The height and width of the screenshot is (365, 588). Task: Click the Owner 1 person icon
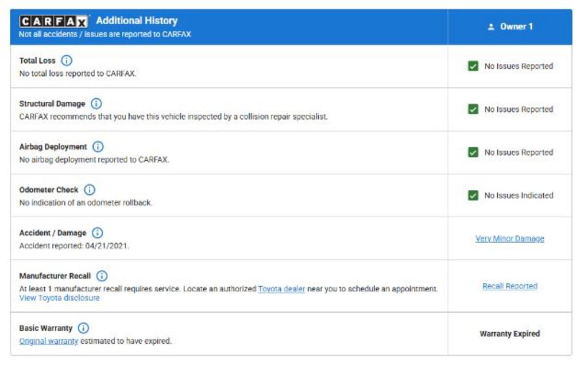click(x=491, y=27)
